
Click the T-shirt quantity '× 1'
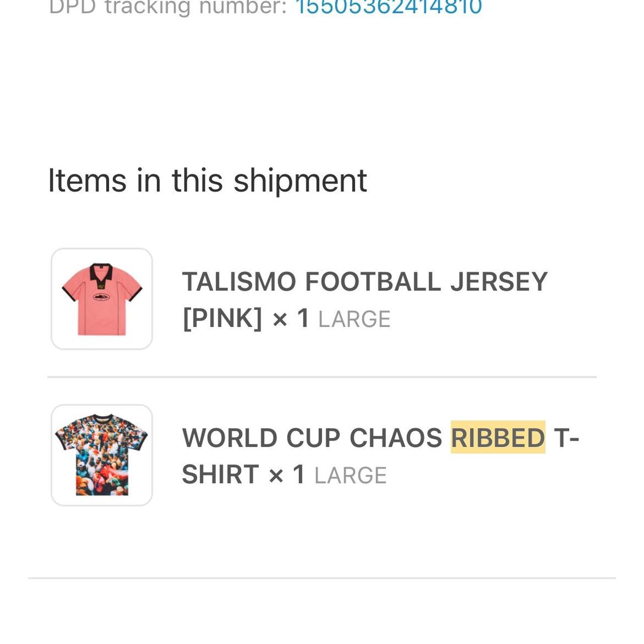(x=287, y=474)
